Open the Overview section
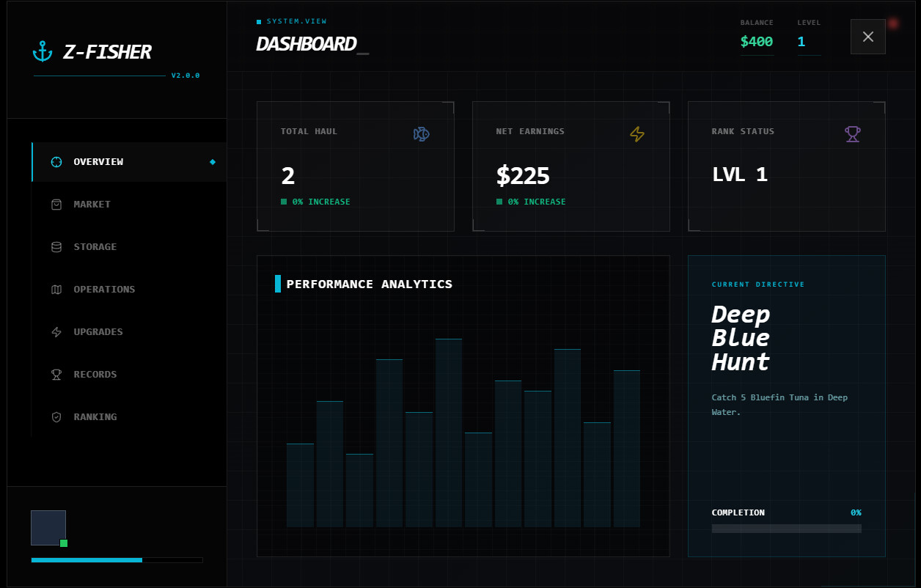Image resolution: width=921 pixels, height=588 pixels. point(98,162)
